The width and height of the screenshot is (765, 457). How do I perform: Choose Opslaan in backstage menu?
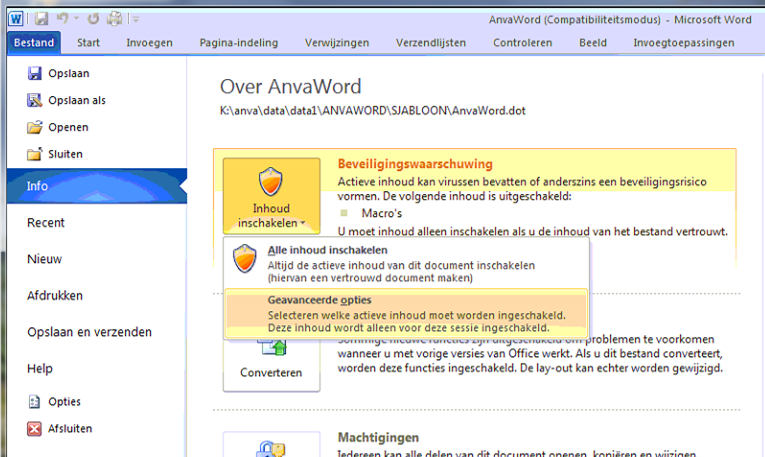pos(68,74)
